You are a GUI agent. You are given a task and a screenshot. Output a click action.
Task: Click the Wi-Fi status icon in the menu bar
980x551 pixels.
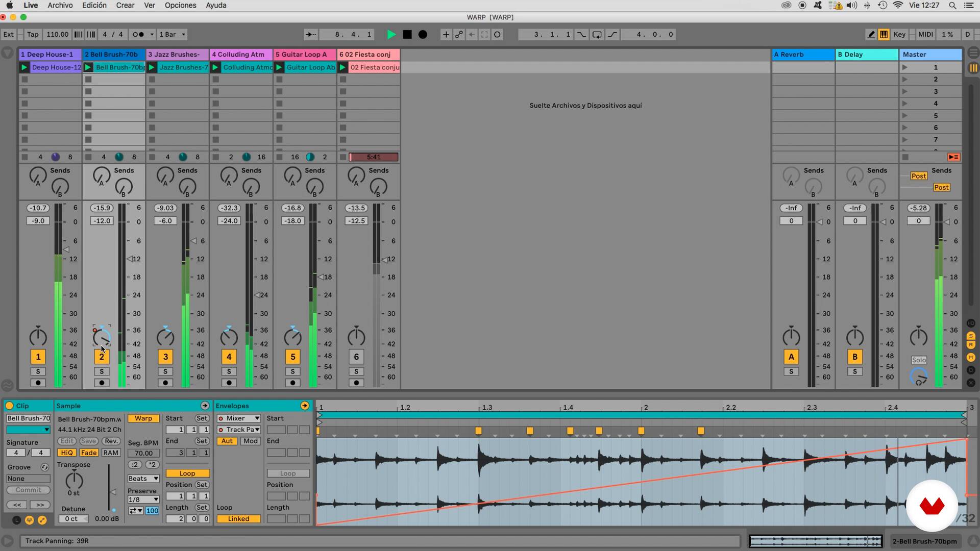click(x=898, y=5)
